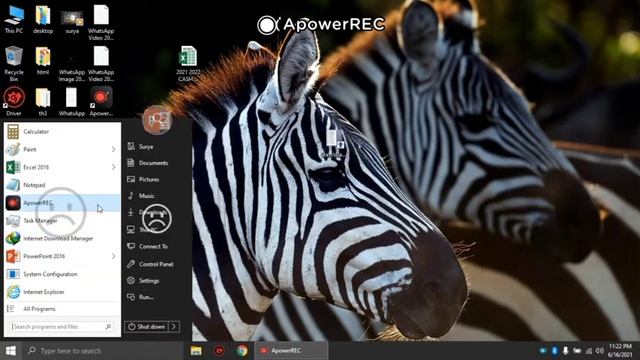Expand PowerPoint 2016 jump list arrow
The width and height of the screenshot is (640, 360).
(x=113, y=256)
